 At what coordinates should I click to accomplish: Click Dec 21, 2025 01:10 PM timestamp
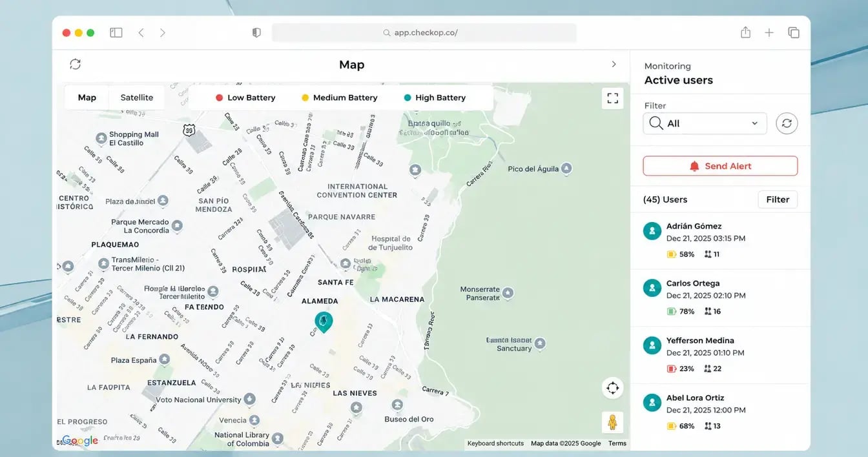coord(705,353)
